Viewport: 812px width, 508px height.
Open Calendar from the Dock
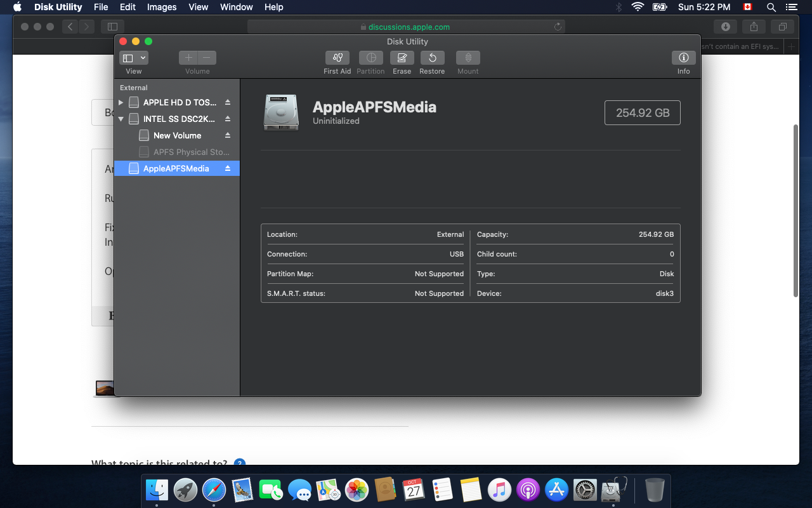click(414, 490)
